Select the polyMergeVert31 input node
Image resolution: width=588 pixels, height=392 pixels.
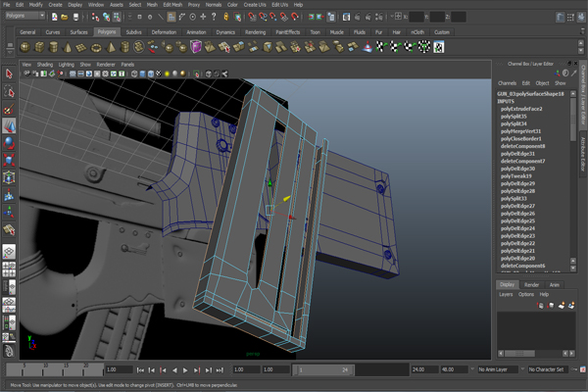point(520,131)
